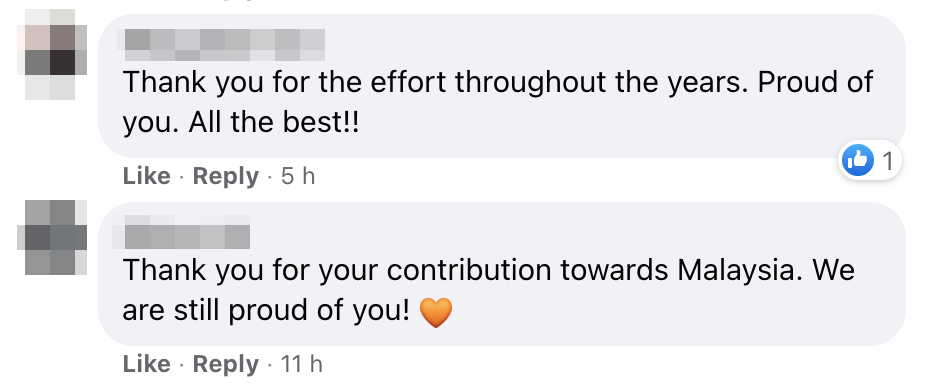Like the comment mentioning Malaysia
The image size is (932, 386).
146,364
